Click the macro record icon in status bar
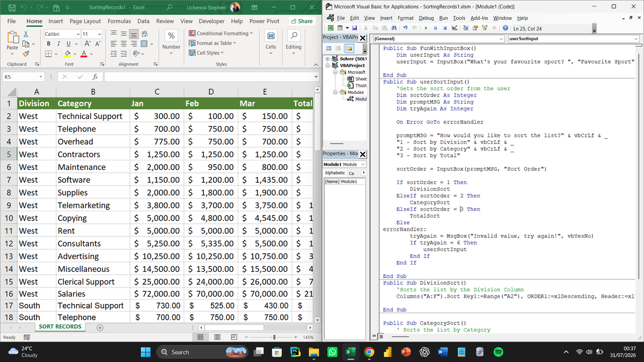The width and height of the screenshot is (644, 362). pyautogui.click(x=27, y=337)
